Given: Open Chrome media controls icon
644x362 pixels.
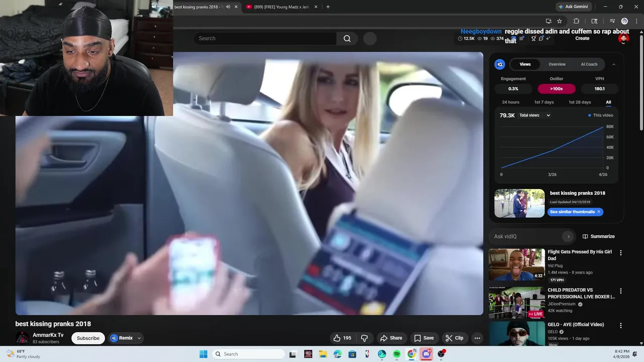Looking at the screenshot, I should [x=612, y=21].
